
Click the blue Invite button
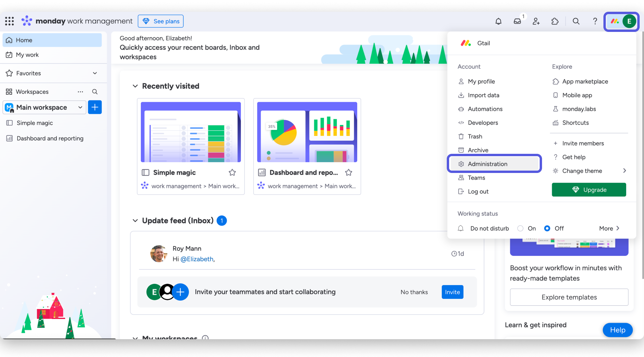click(x=452, y=292)
